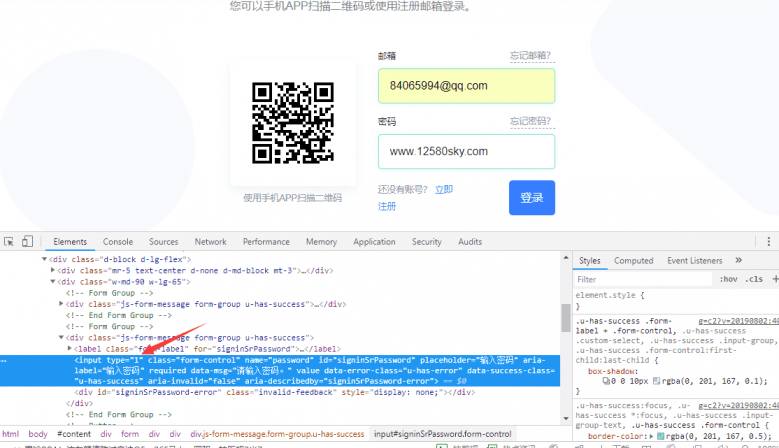Image resolution: width=779 pixels, height=448 pixels.
Task: Click the DOM tree vertical scrollbar thumb
Action: [565, 318]
